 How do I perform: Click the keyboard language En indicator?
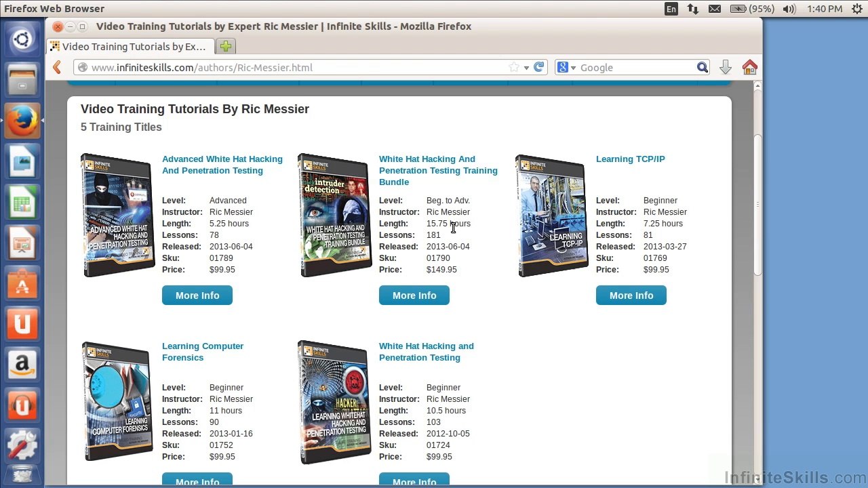click(x=671, y=9)
